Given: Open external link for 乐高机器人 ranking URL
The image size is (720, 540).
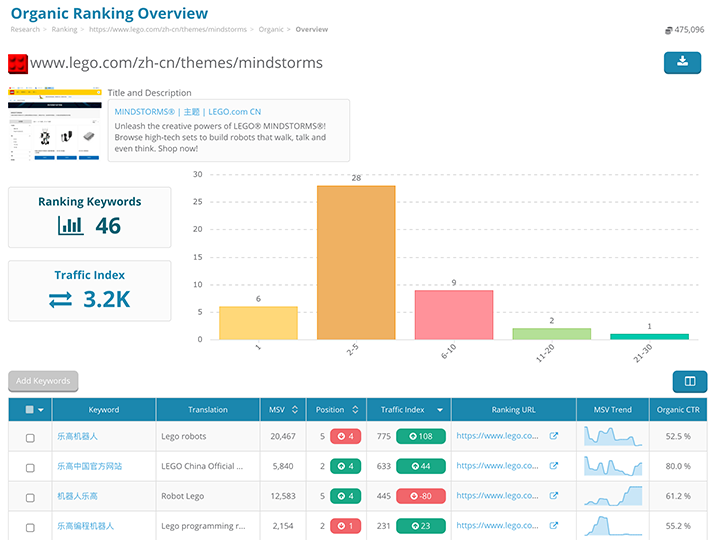Looking at the screenshot, I should click(x=553, y=437).
